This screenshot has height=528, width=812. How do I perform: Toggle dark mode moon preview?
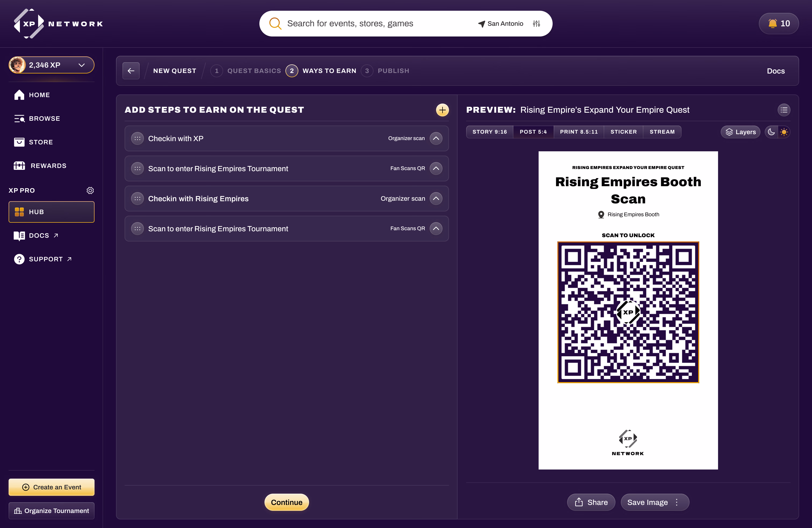point(771,132)
